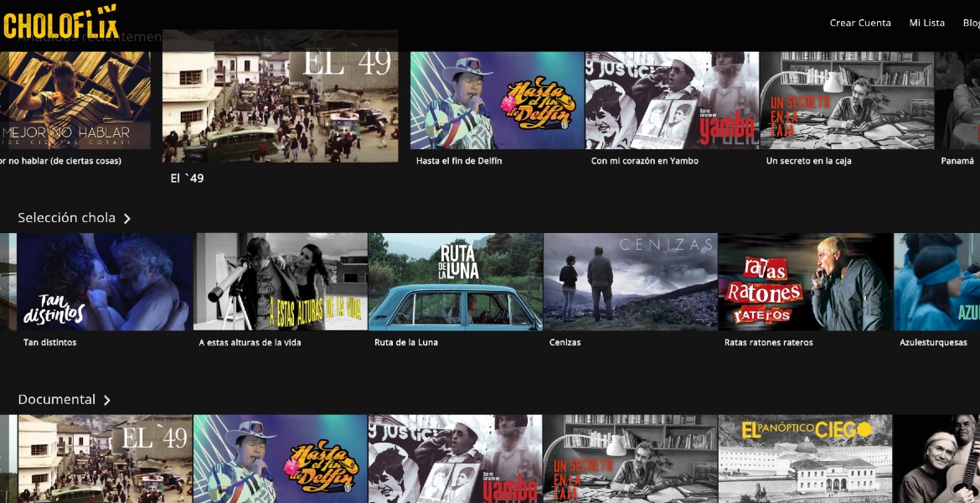Select the Ruta de la Luna poster

tap(456, 282)
